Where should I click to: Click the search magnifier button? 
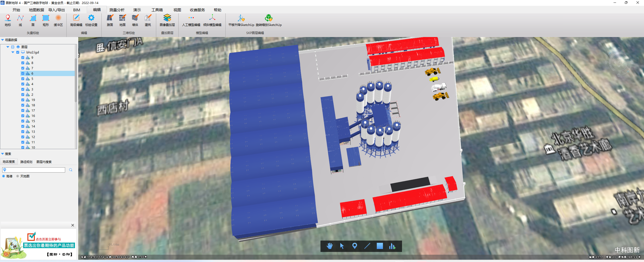71,170
